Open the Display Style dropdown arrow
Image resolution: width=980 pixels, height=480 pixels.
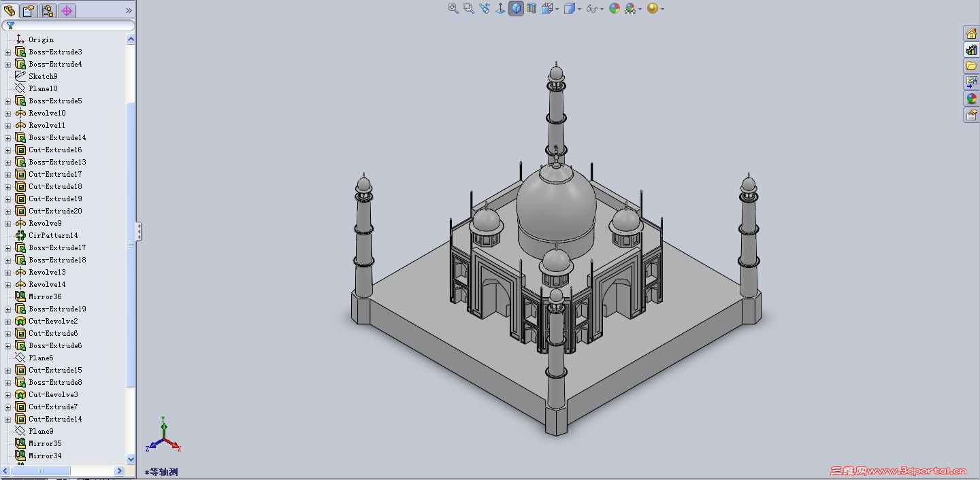579,9
